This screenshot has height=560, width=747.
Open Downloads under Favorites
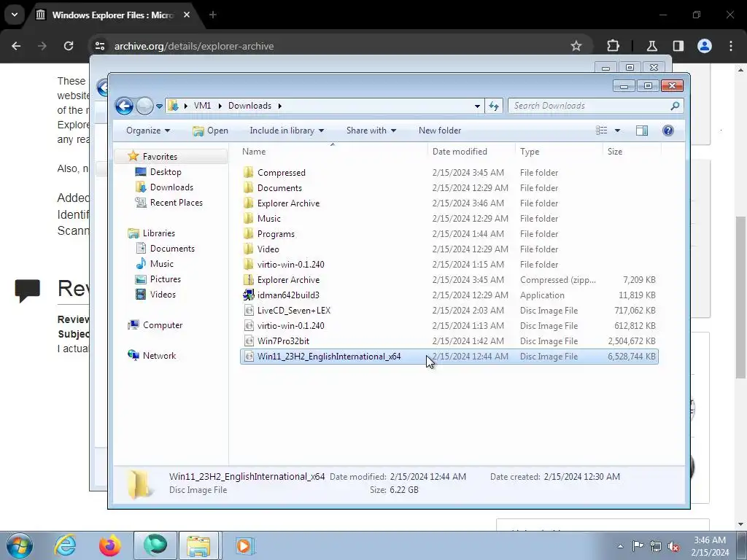pos(171,187)
